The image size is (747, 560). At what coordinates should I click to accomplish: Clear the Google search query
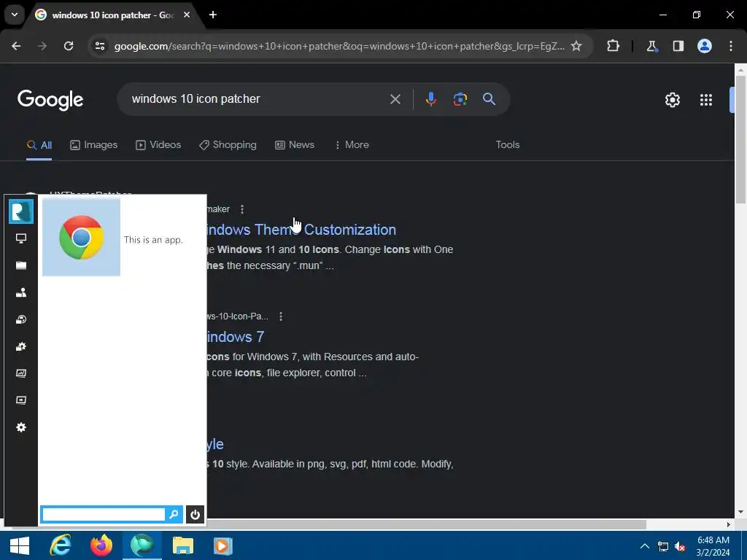coord(395,99)
